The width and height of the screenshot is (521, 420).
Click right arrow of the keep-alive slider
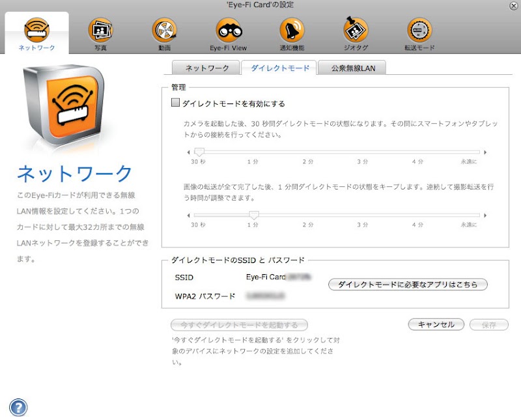pos(485,216)
